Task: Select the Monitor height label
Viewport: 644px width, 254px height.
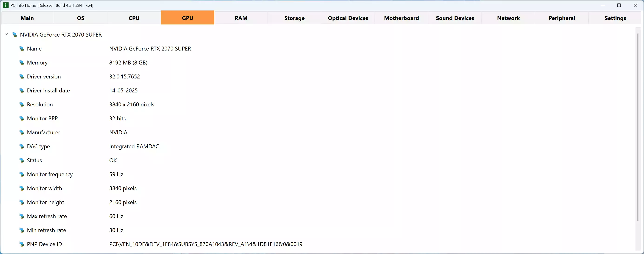Action: pyautogui.click(x=46, y=202)
